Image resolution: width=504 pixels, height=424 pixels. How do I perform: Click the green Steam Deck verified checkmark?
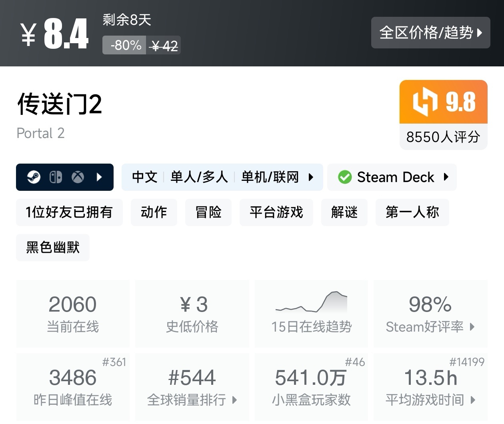tap(345, 177)
